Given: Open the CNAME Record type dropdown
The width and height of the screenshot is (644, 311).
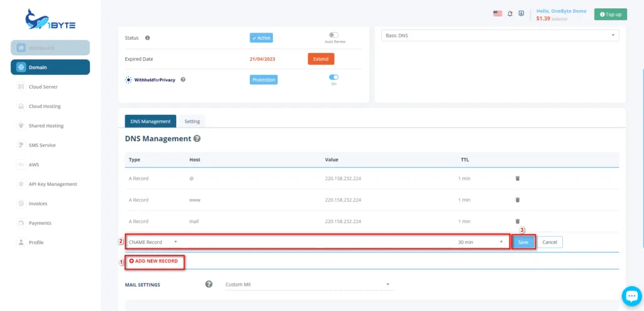Looking at the screenshot, I should pos(153,242).
